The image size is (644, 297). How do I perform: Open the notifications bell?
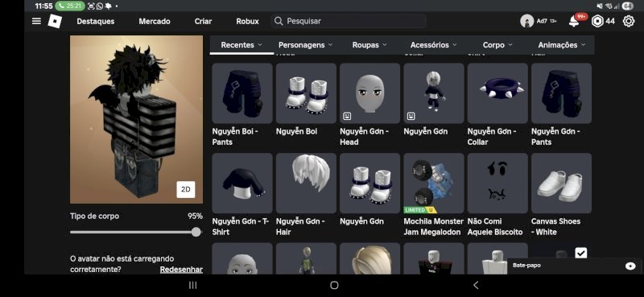tap(574, 22)
